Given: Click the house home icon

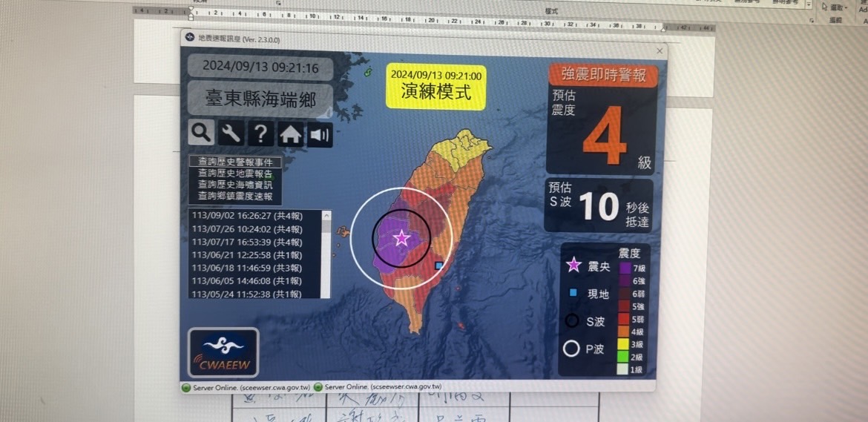Looking at the screenshot, I should 290,135.
